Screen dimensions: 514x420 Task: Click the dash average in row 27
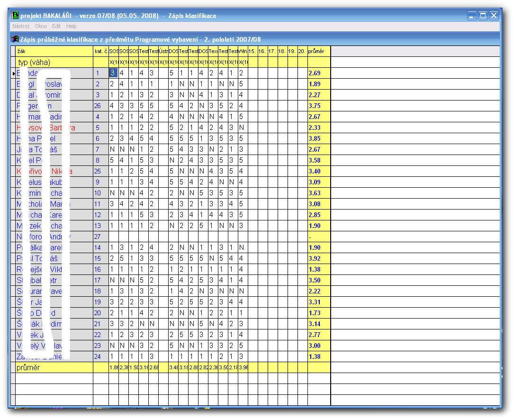310,237
